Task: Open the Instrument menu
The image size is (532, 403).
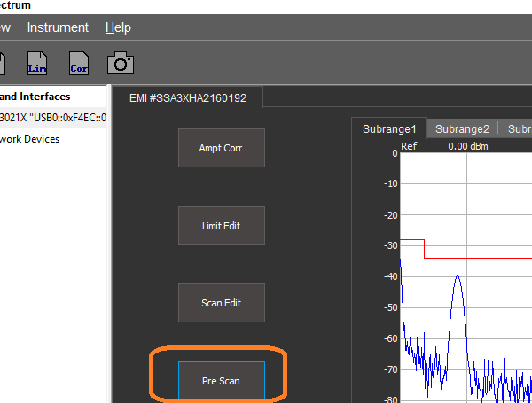Action: [58, 27]
